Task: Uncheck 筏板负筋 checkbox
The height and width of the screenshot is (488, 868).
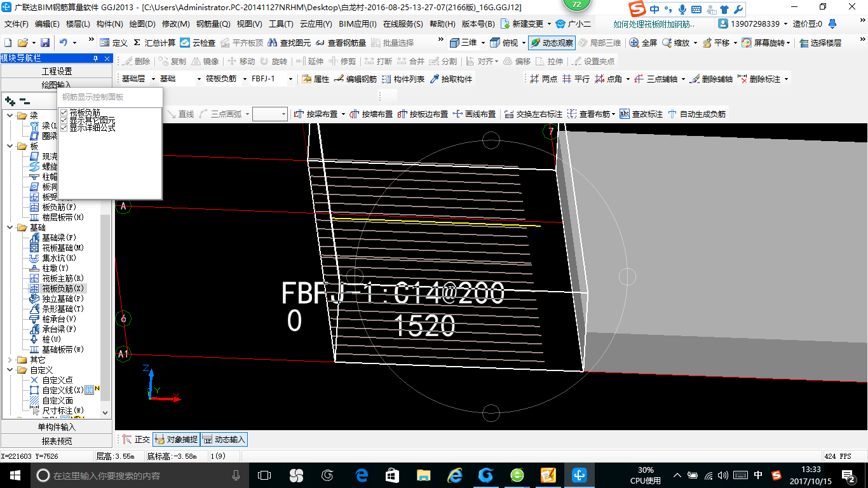Action: click(64, 112)
